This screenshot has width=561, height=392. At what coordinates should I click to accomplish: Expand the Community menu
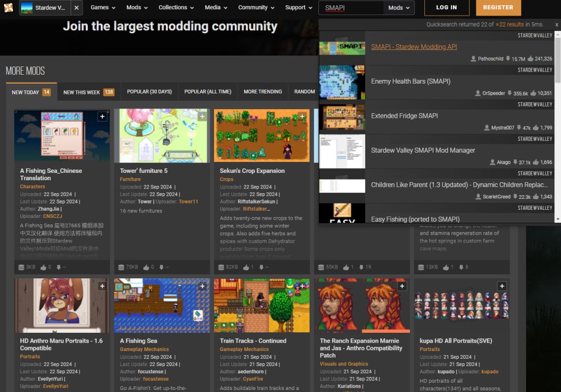coord(256,7)
